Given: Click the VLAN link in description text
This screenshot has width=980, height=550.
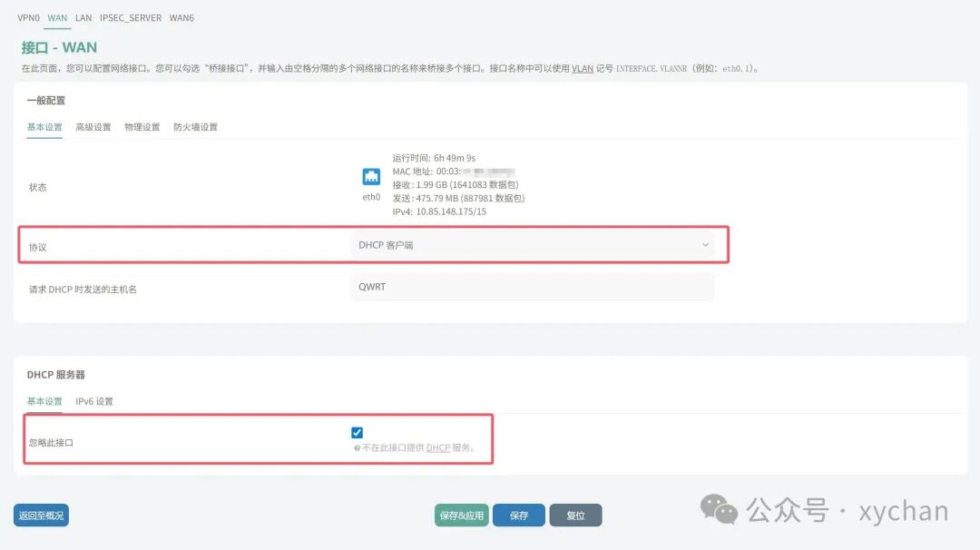Looking at the screenshot, I should click(583, 69).
